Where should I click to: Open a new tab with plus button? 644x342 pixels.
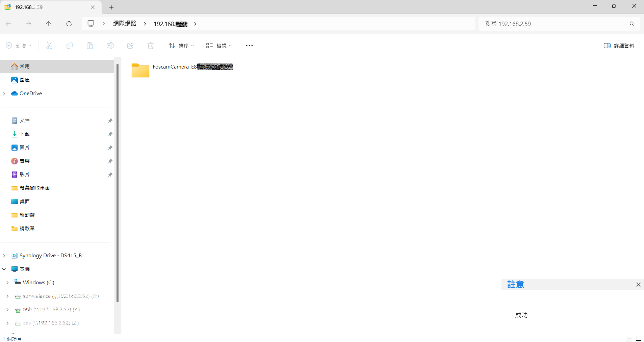point(111,7)
